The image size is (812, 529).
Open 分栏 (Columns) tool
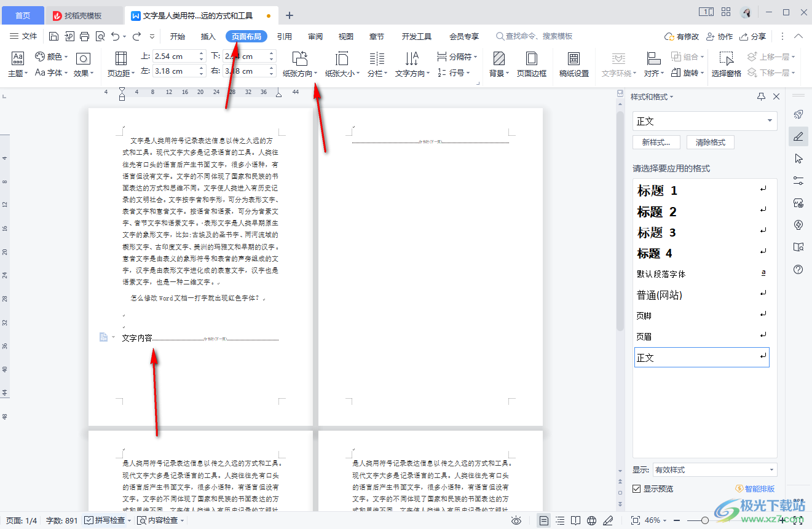click(377, 65)
